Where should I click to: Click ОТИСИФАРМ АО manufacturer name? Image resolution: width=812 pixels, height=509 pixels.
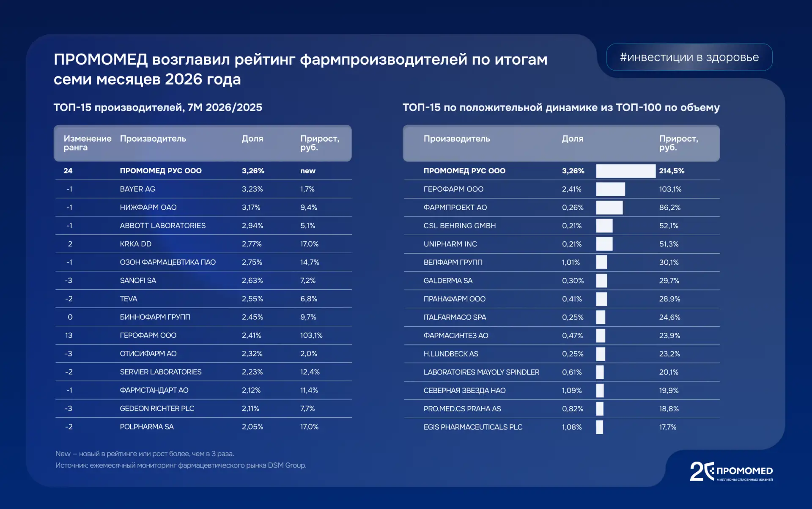148,353
